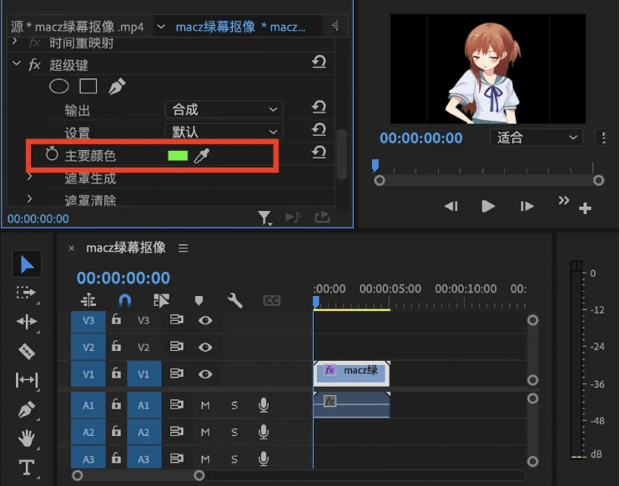Click the play only audio icon
This screenshot has height=486, width=620.
pyautogui.click(x=293, y=217)
